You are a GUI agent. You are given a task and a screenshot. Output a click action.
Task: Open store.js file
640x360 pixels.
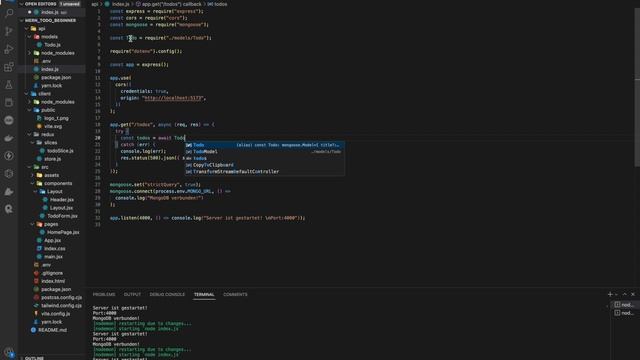(x=52, y=159)
